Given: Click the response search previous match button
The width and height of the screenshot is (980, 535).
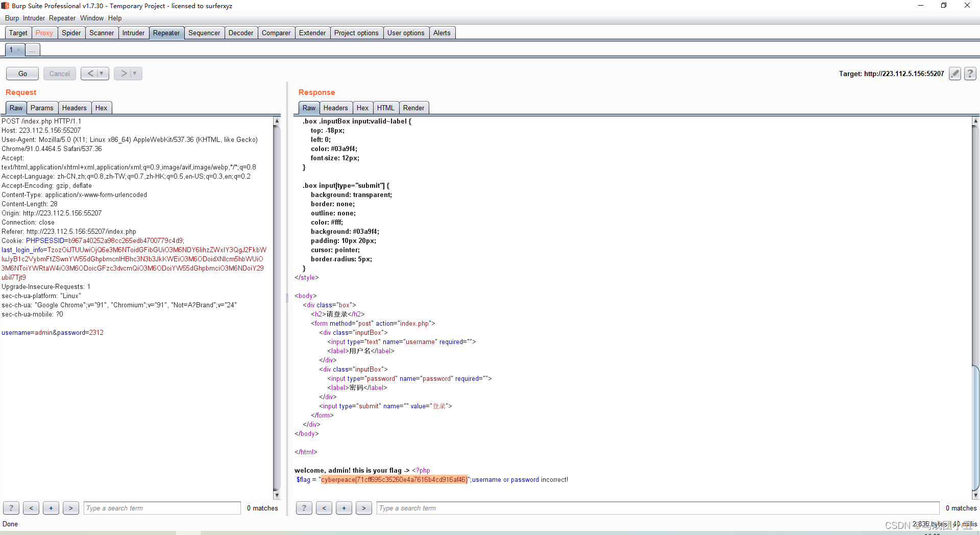Looking at the screenshot, I should coord(324,508).
